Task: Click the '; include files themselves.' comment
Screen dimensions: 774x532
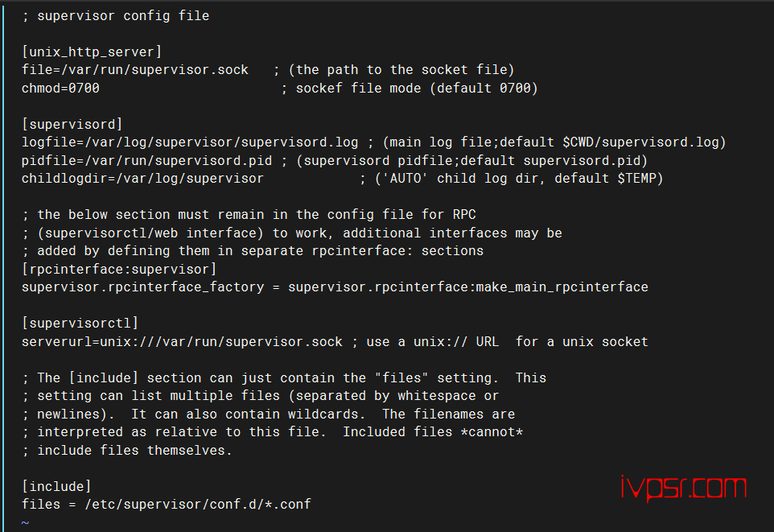Action: click(127, 450)
